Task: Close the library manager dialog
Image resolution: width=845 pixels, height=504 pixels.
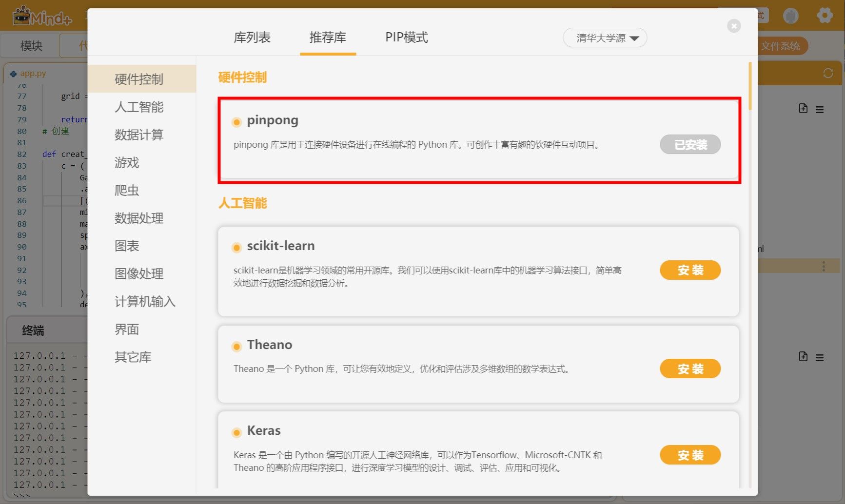Action: tap(733, 26)
